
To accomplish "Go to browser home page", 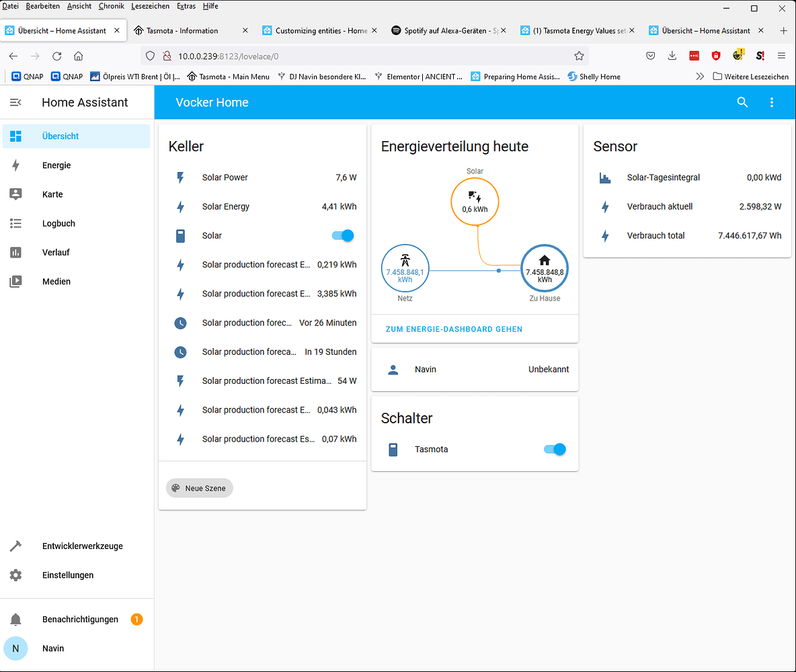I will [78, 56].
